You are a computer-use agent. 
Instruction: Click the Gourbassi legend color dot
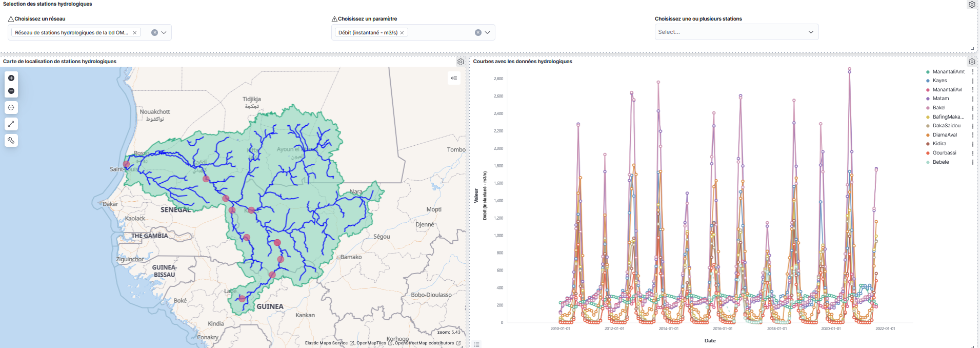point(928,153)
